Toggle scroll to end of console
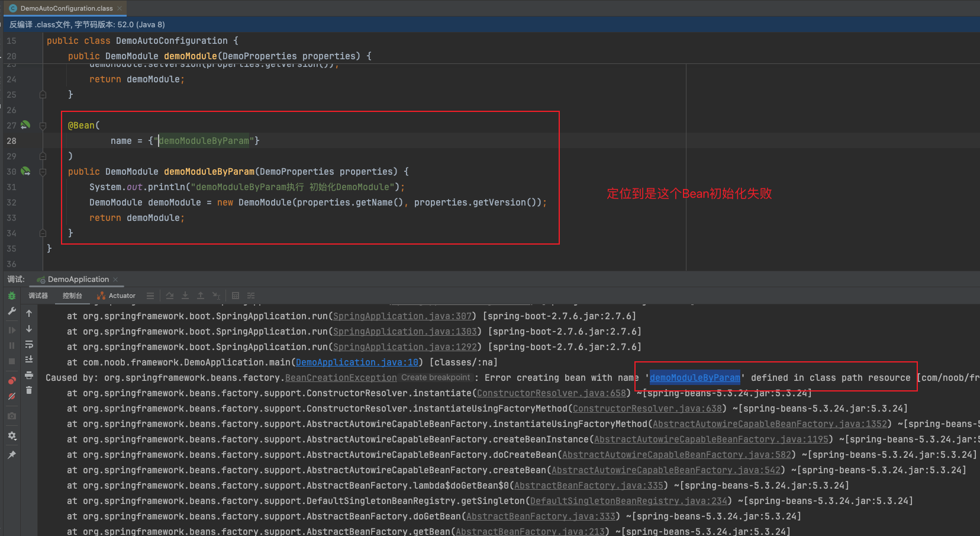This screenshot has width=980, height=536. [29, 360]
